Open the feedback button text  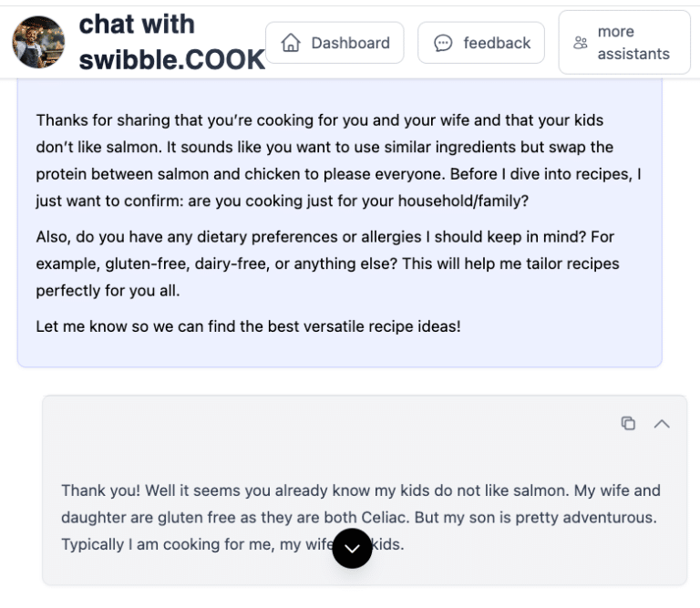(497, 43)
